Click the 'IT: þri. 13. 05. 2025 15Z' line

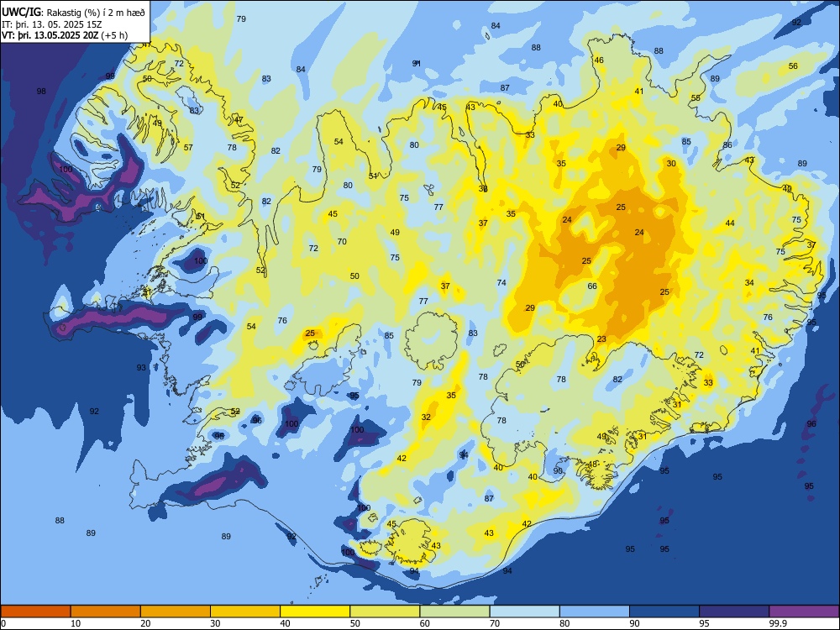click(52, 24)
